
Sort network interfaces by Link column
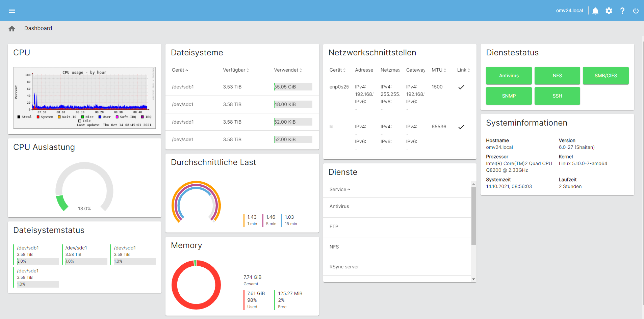coord(464,70)
